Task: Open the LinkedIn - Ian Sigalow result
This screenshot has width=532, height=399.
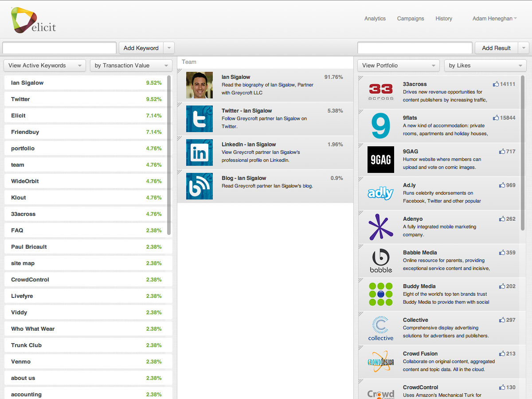Action: [x=265, y=153]
